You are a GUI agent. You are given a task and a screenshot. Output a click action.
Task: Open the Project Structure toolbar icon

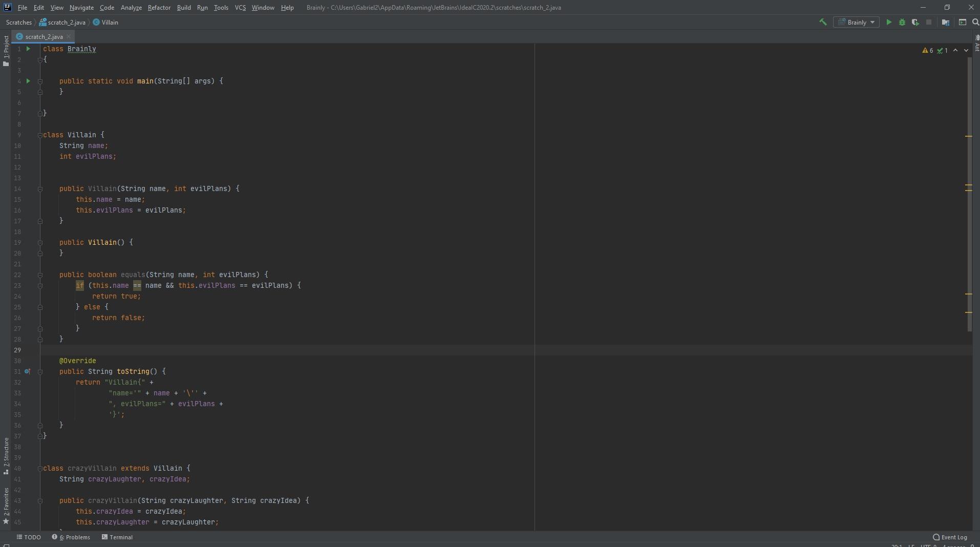[x=946, y=22]
